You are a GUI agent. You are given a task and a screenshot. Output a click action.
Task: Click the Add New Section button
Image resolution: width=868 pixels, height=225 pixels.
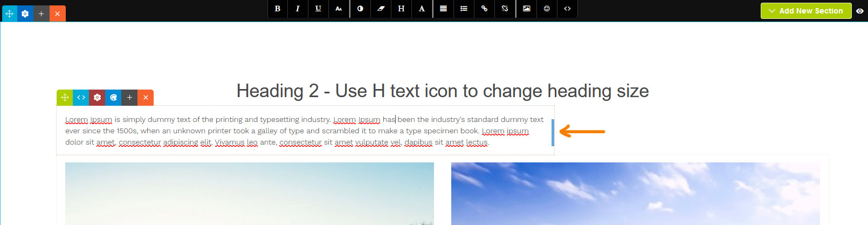coord(806,11)
